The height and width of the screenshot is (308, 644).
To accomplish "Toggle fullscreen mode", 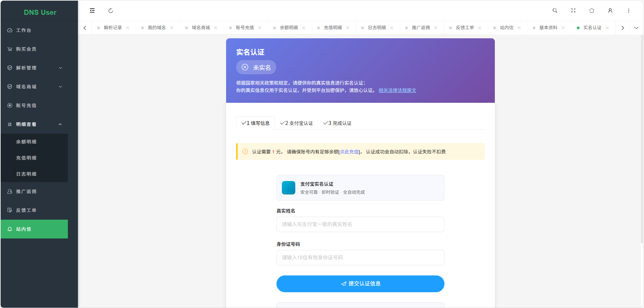I will (x=573, y=10).
